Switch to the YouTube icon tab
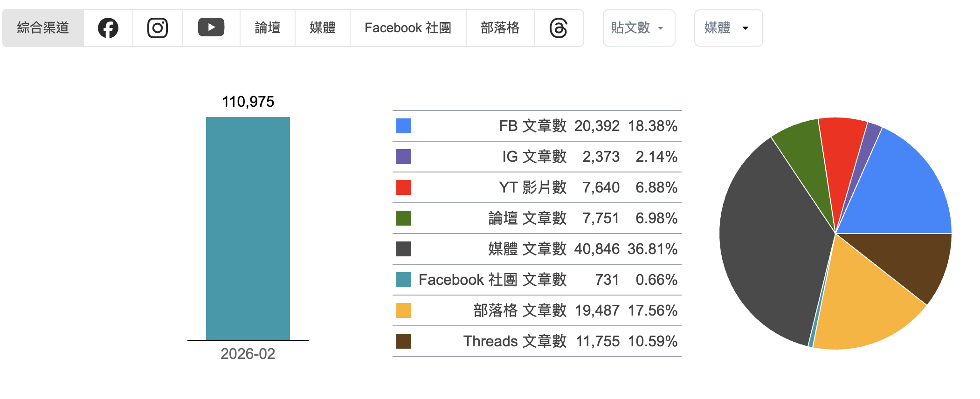Image resolution: width=980 pixels, height=399 pixels. tap(211, 28)
